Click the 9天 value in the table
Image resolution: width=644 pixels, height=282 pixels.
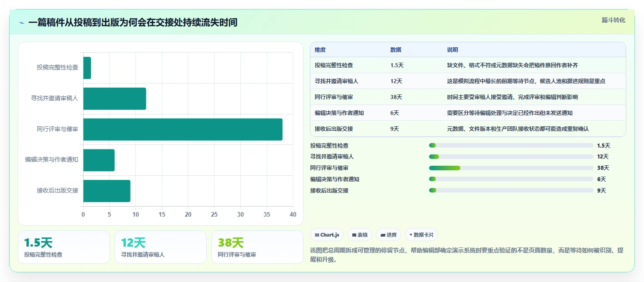[x=394, y=129]
